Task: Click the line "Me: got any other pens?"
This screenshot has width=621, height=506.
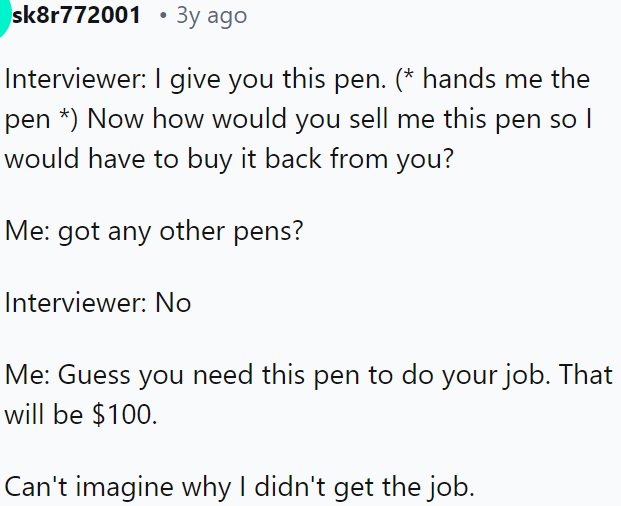Action: (153, 230)
